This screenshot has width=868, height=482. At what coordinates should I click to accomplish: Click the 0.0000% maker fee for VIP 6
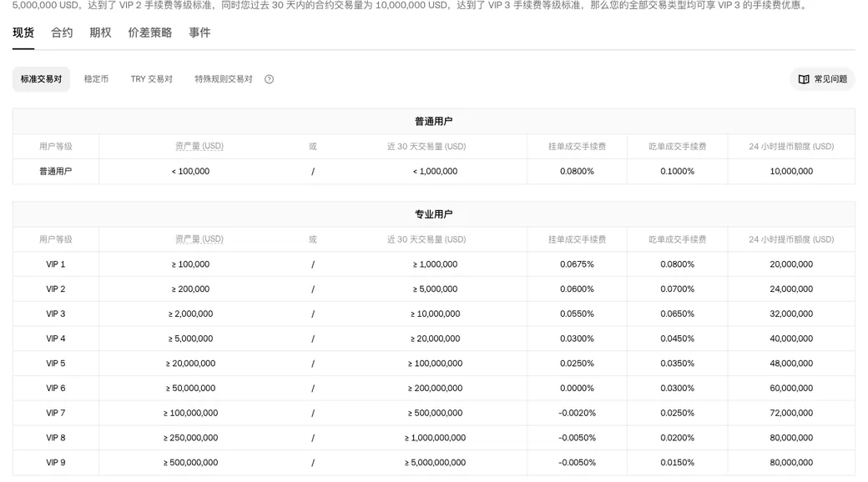577,389
